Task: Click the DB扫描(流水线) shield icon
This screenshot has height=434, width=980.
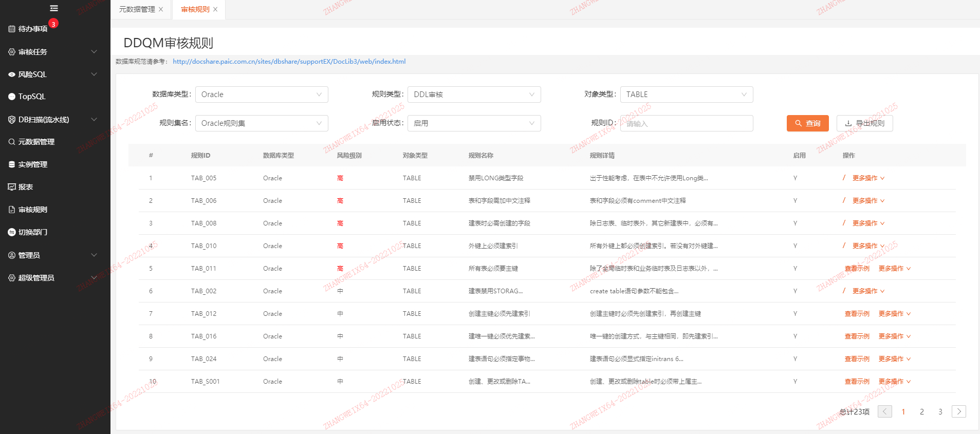Action: coord(12,120)
